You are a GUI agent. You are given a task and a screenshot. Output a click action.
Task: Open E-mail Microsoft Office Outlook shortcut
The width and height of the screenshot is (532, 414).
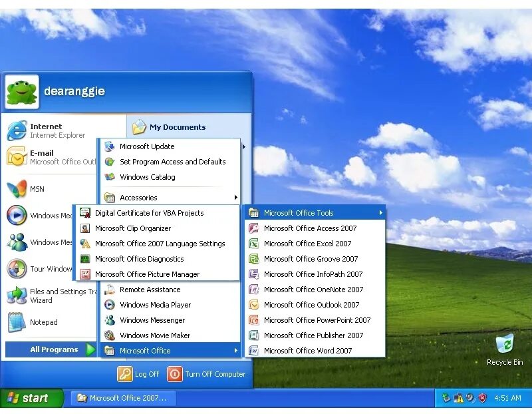point(51,157)
